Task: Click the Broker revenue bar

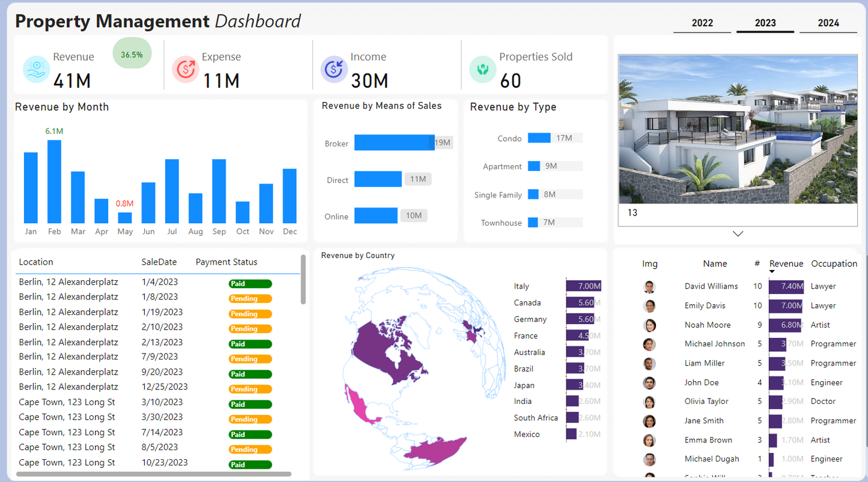Action: point(394,143)
